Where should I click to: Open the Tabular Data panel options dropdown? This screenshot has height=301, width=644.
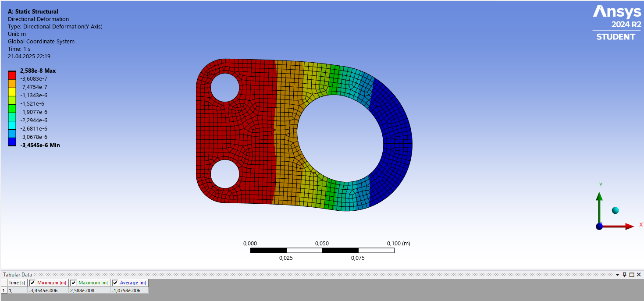pyautogui.click(x=618, y=275)
